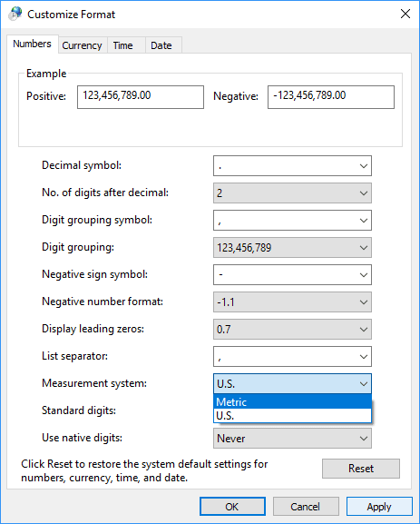
Task: Expand the Decimal symbol dropdown
Action: click(292, 166)
